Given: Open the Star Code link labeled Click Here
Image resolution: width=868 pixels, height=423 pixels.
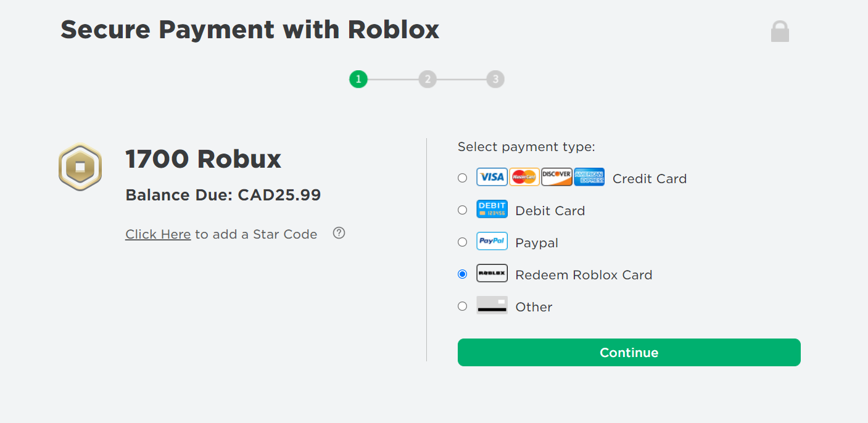Looking at the screenshot, I should tap(158, 234).
